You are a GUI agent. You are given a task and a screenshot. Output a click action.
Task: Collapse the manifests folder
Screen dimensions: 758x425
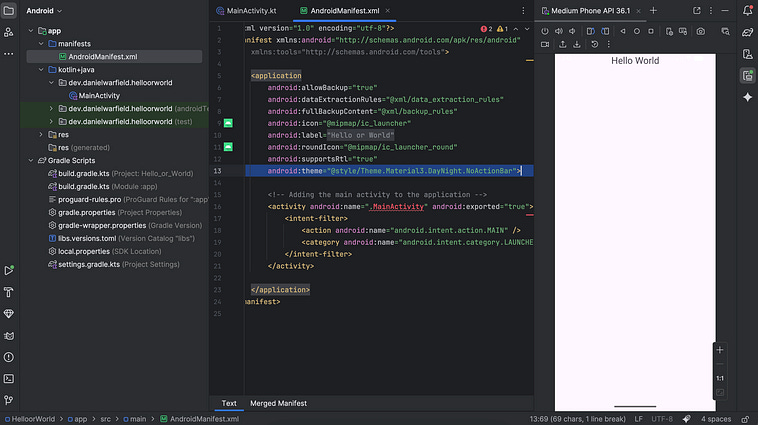pyautogui.click(x=41, y=44)
